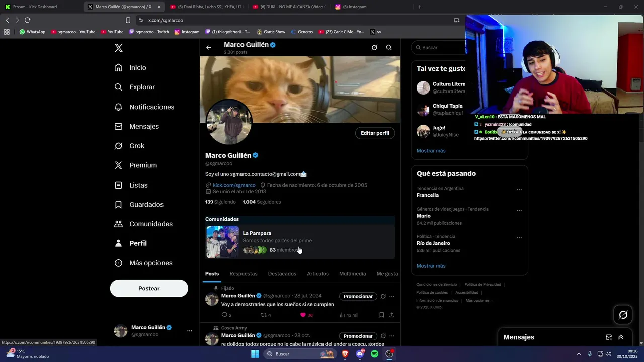Image resolution: width=644 pixels, height=362 pixels.
Task: Open Premium in the sidebar
Action: click(135, 165)
